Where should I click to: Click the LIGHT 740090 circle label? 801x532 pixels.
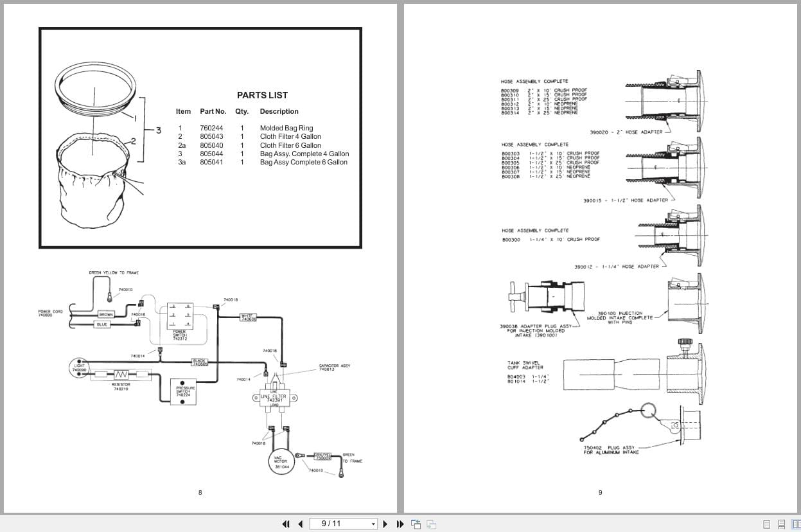pyautogui.click(x=79, y=368)
